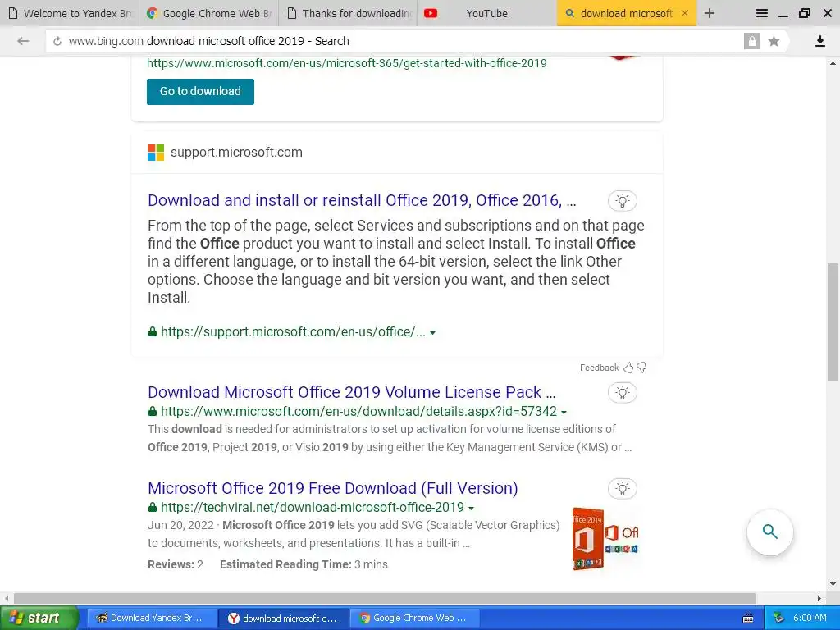Open the Windows Start menu
The height and width of the screenshot is (630, 840).
click(x=39, y=619)
